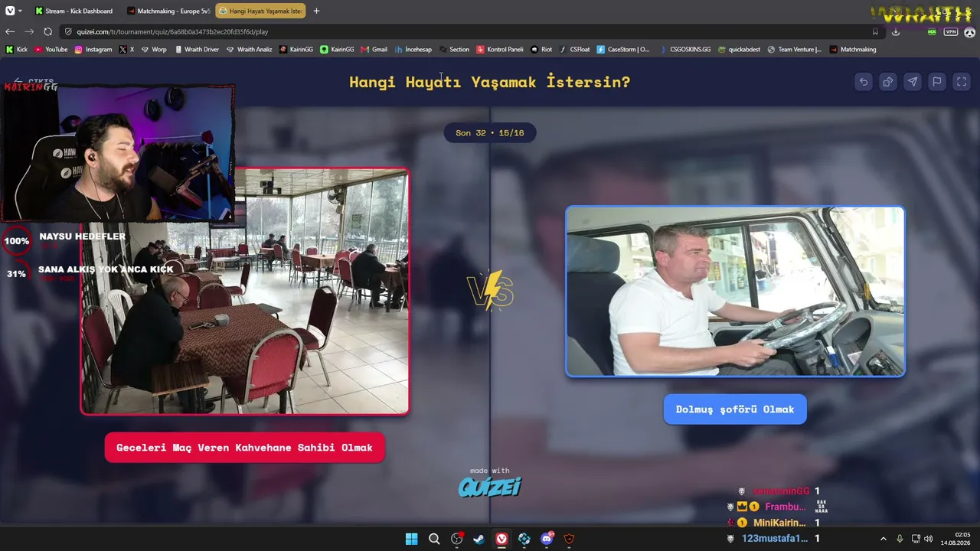Open the browser downloads panel

coord(896,32)
